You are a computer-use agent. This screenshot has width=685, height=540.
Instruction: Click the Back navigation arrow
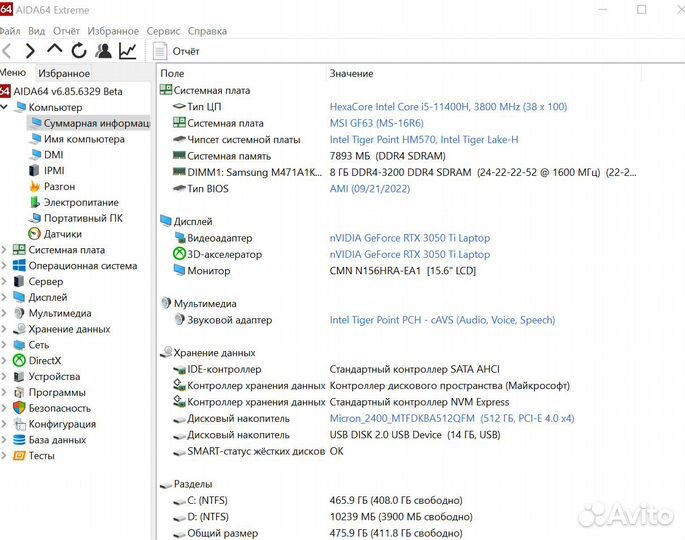[x=7, y=51]
